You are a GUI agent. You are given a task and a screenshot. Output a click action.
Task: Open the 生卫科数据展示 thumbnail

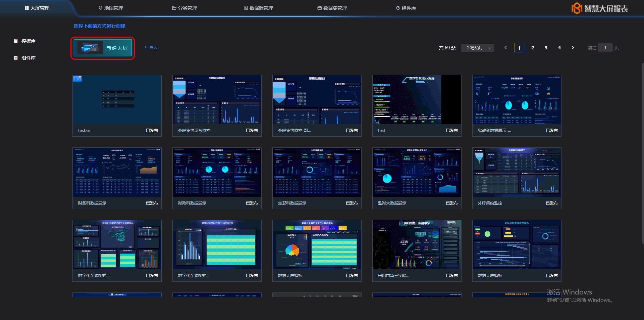tap(317, 172)
